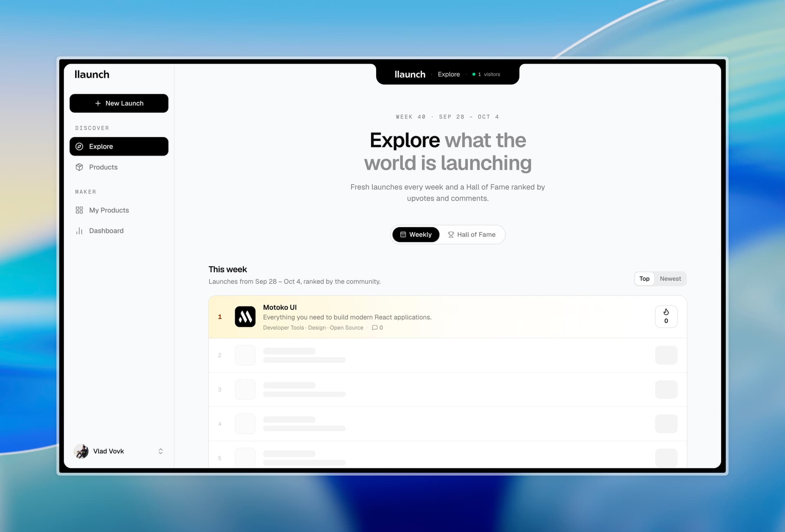785x532 pixels.
Task: Click the plus icon in New Launch
Action: pyautogui.click(x=98, y=103)
